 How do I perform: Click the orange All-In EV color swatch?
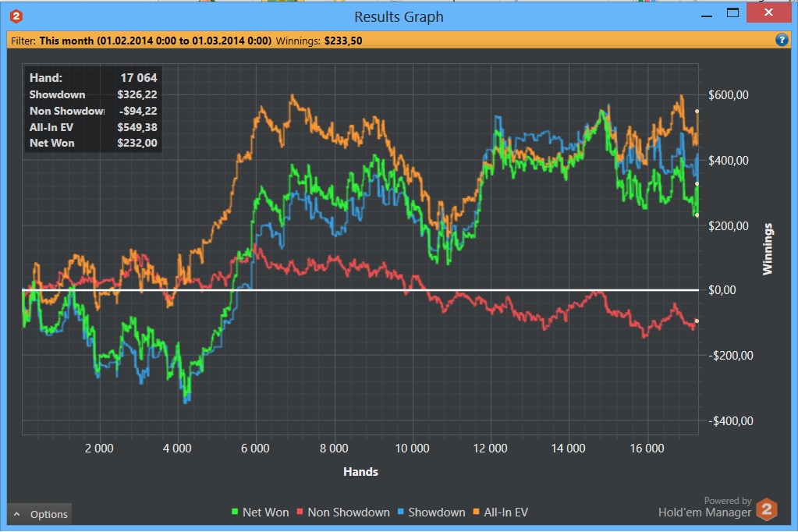[476, 512]
